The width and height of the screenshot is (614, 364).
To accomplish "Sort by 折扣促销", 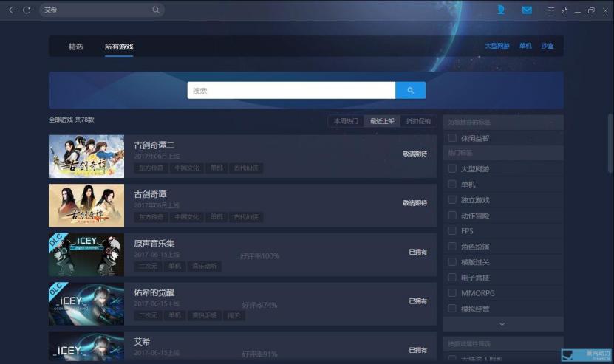I will pyautogui.click(x=419, y=121).
